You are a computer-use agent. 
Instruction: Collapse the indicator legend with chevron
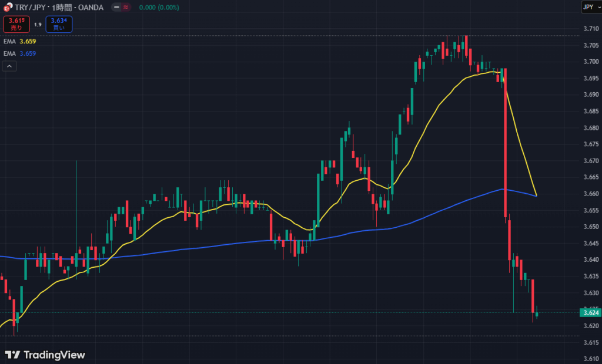click(x=10, y=66)
